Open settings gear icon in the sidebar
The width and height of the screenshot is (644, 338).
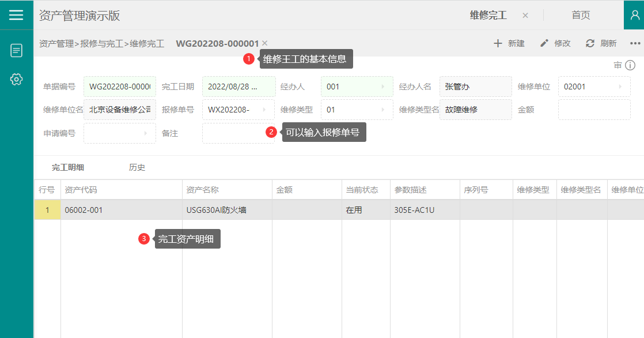coord(17,80)
